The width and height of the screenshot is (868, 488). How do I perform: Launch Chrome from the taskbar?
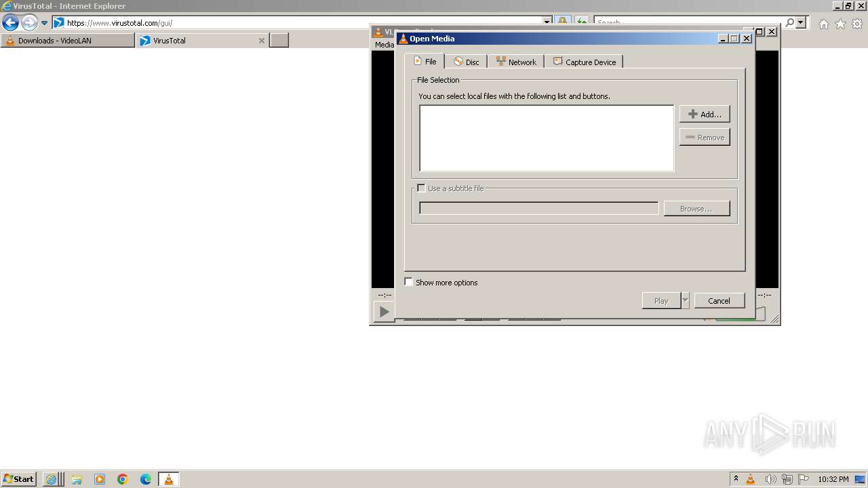point(123,479)
